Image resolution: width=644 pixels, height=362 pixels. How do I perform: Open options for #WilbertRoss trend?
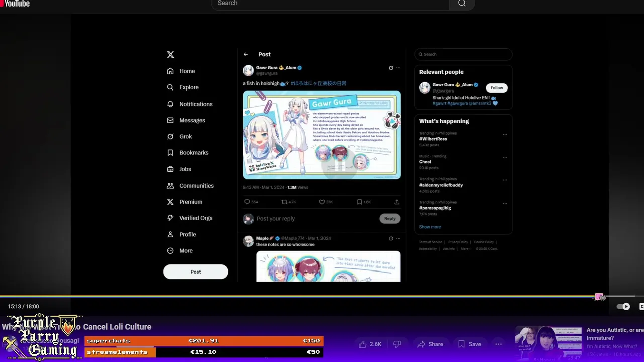coord(505,134)
